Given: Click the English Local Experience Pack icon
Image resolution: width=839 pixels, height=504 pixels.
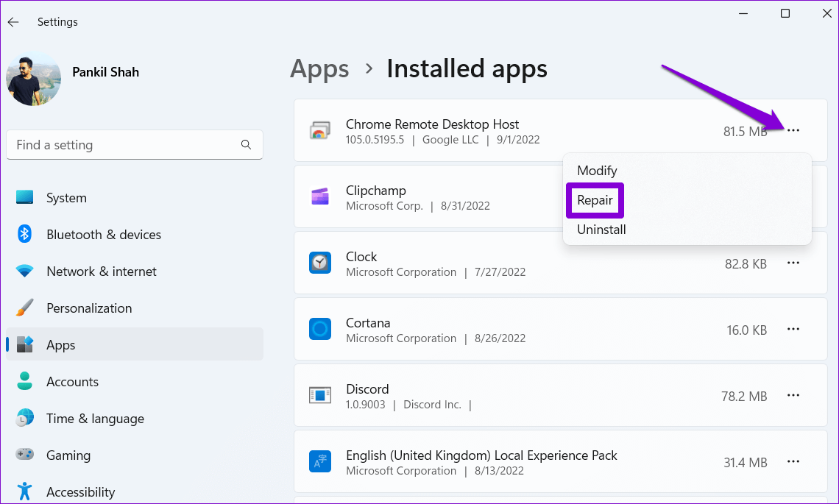Looking at the screenshot, I should 320,461.
